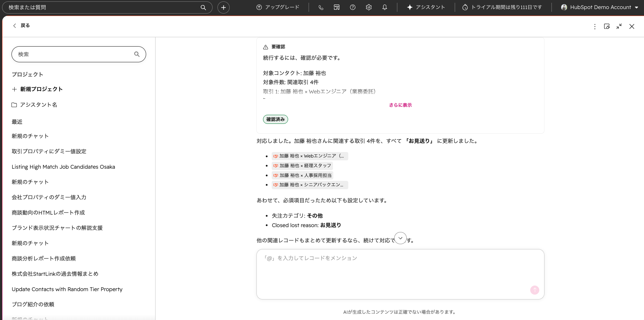Collapse the assistant panel with shrink icon
The width and height of the screenshot is (644, 320).
pyautogui.click(x=619, y=26)
